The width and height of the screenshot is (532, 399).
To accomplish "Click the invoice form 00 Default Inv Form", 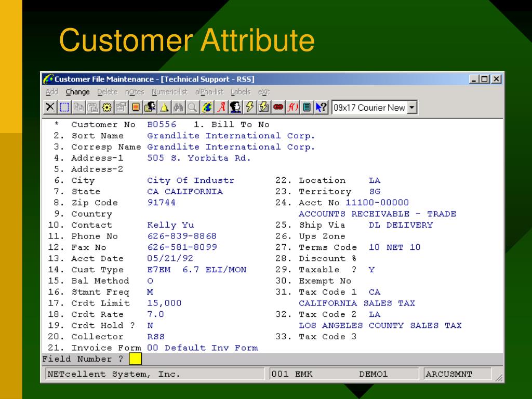I will coord(203,348).
